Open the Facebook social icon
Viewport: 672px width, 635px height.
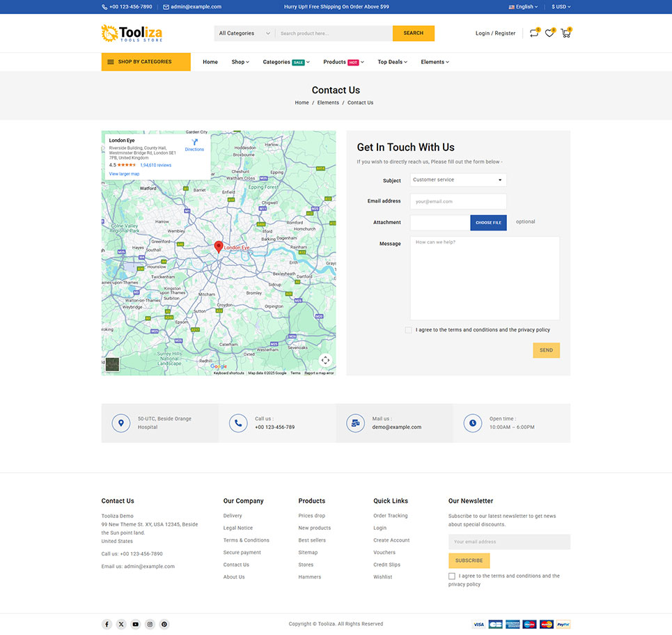click(x=107, y=625)
